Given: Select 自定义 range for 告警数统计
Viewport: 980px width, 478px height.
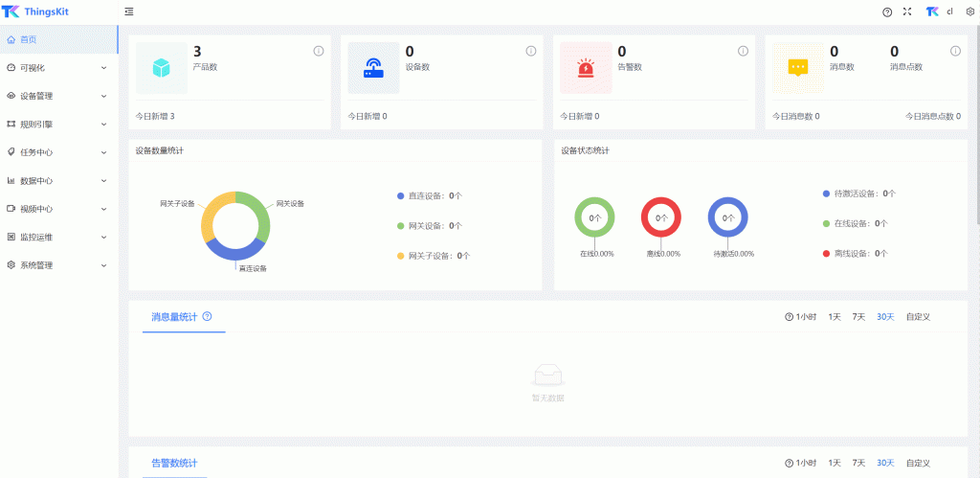Looking at the screenshot, I should [918, 464].
